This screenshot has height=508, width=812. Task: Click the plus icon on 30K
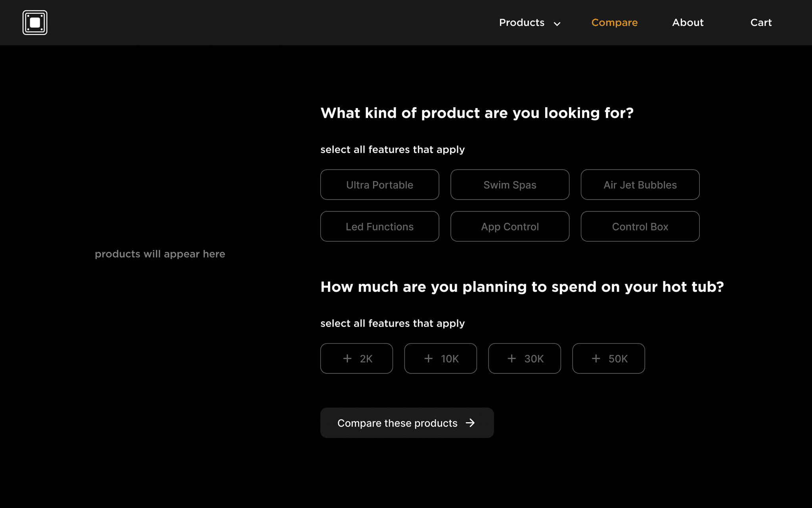click(512, 358)
